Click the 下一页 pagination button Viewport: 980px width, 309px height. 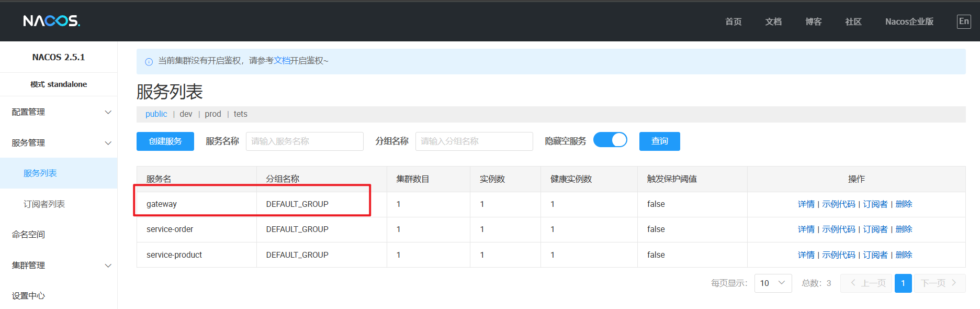tap(940, 283)
